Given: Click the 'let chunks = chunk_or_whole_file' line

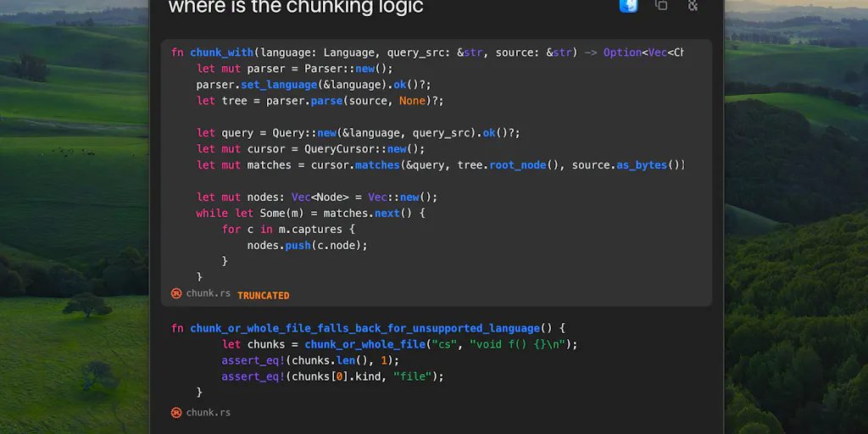Looking at the screenshot, I should point(400,344).
